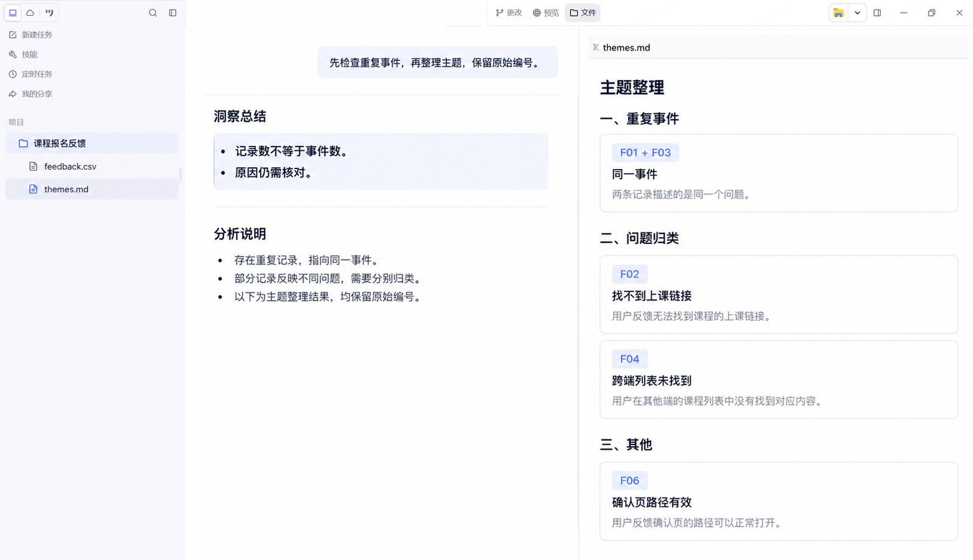Click the 项目 section label
Viewport: 973px width, 560px height.
pos(16,122)
